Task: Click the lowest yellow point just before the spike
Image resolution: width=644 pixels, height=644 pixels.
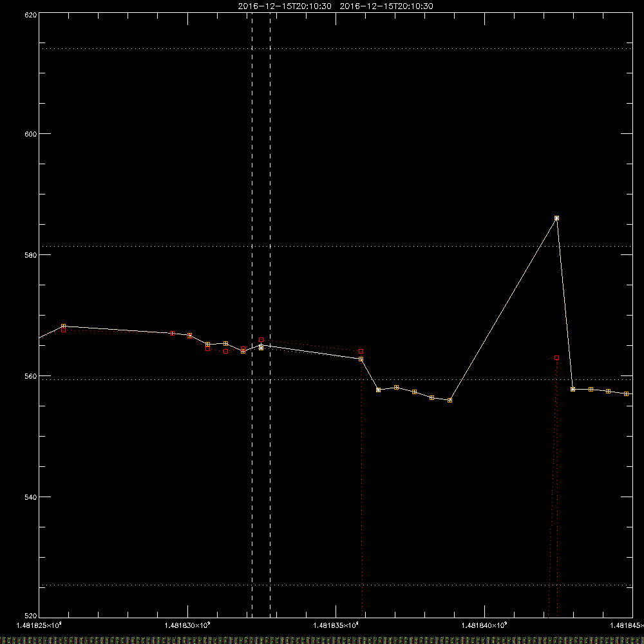Action: (450, 400)
